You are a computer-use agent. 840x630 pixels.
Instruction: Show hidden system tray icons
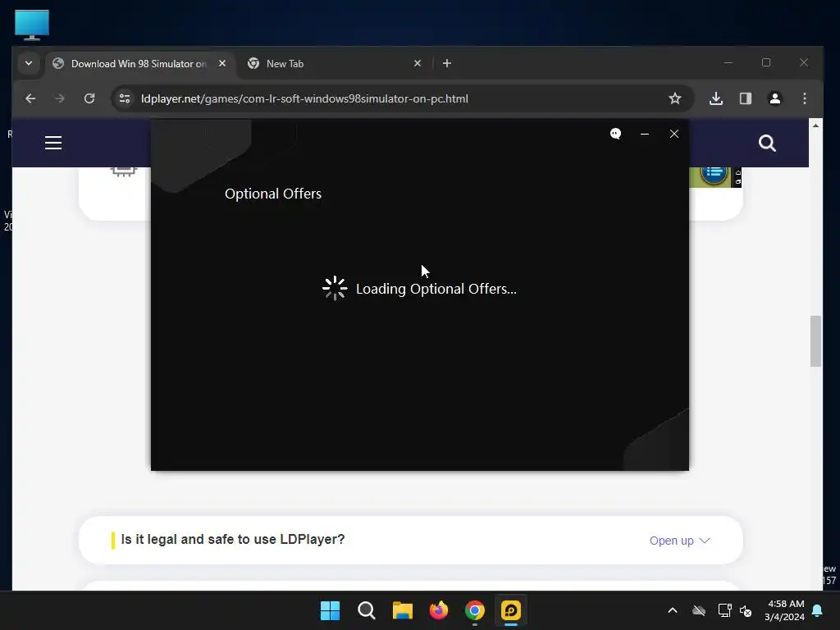[673, 610]
